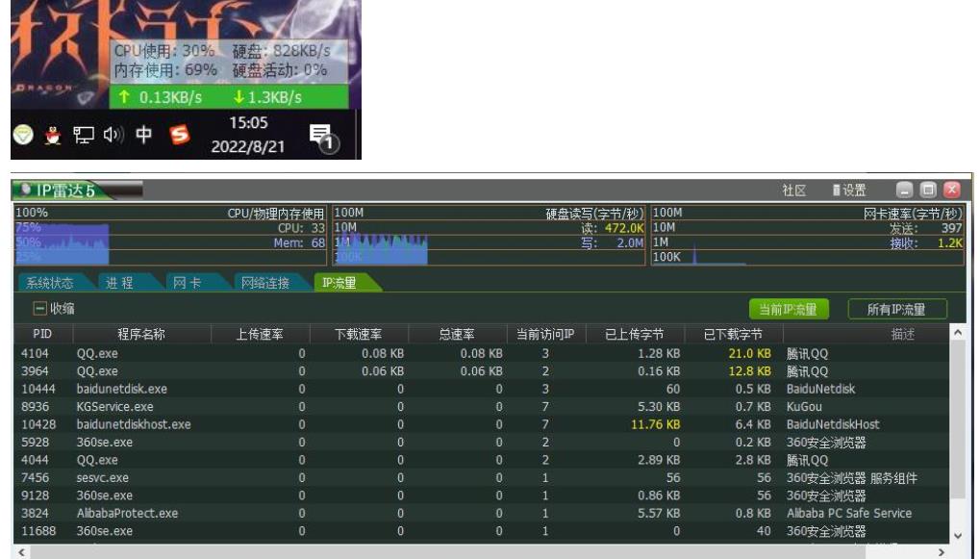Viewport: 980px width, 559px height.
Task: Select the IP流量 tab
Action: [x=339, y=283]
